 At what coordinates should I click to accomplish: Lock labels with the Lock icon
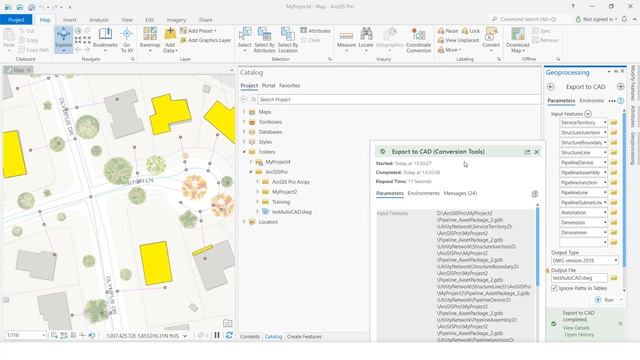point(464,31)
